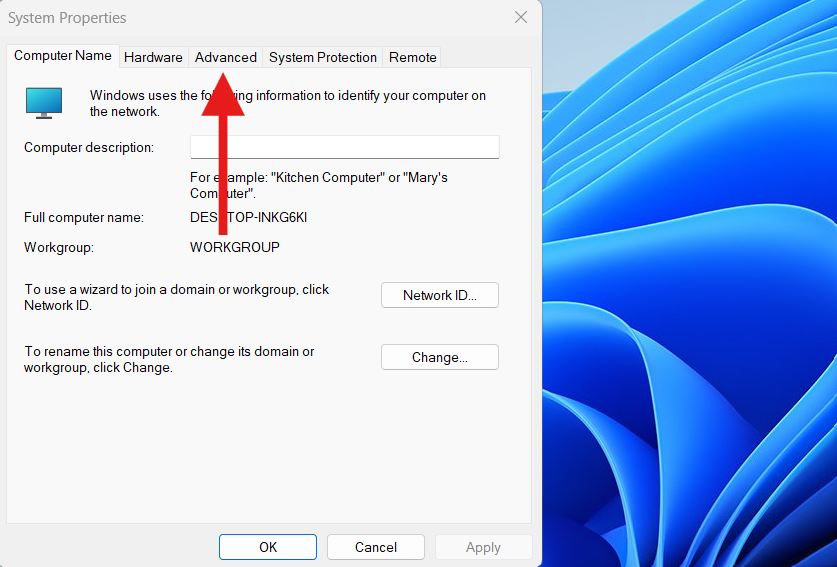Click the Change... button
Image resolution: width=837 pixels, height=567 pixels.
click(440, 357)
